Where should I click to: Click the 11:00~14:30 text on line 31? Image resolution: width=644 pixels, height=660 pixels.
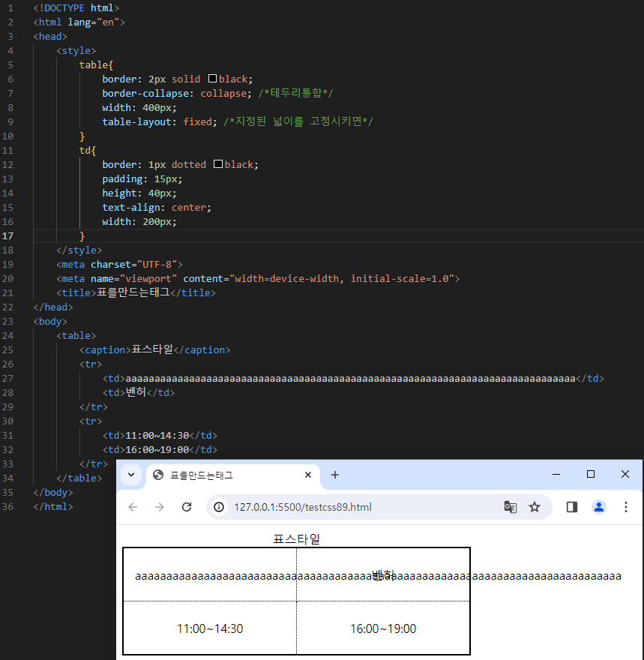coord(157,435)
